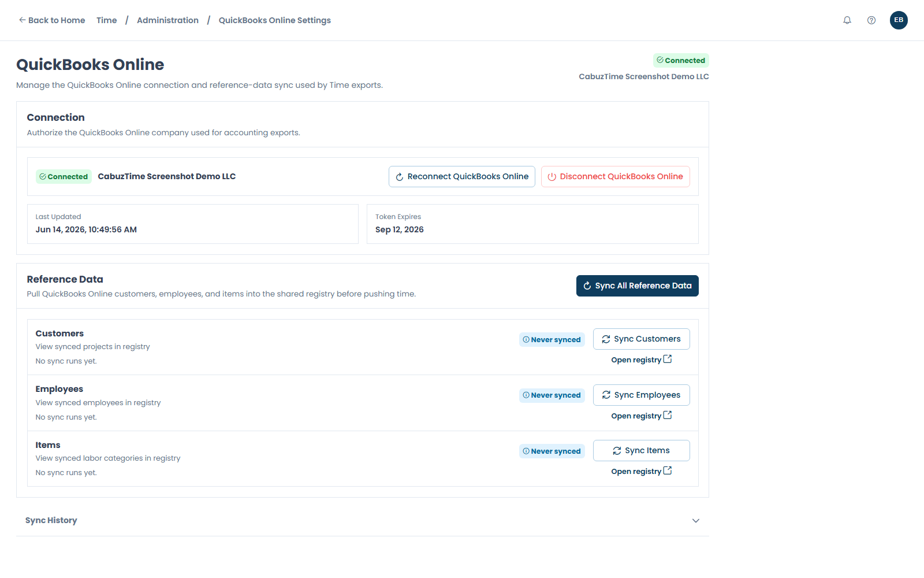Click external link icon in Employees row

[668, 415]
